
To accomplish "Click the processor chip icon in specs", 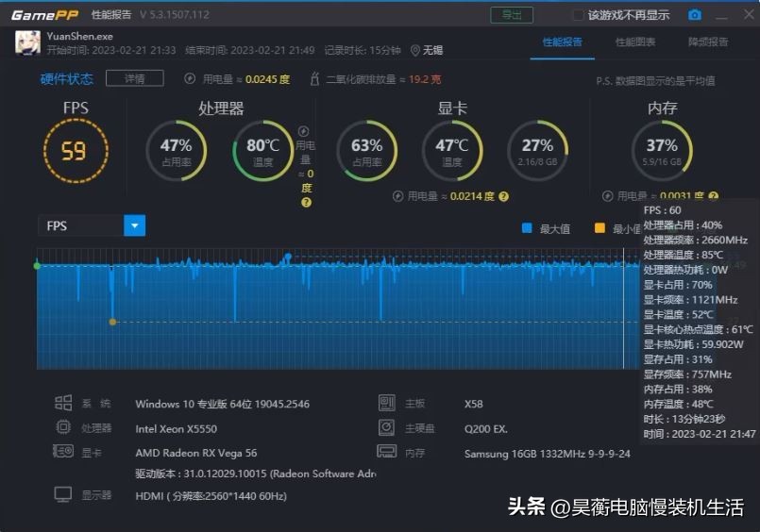I will (x=63, y=427).
